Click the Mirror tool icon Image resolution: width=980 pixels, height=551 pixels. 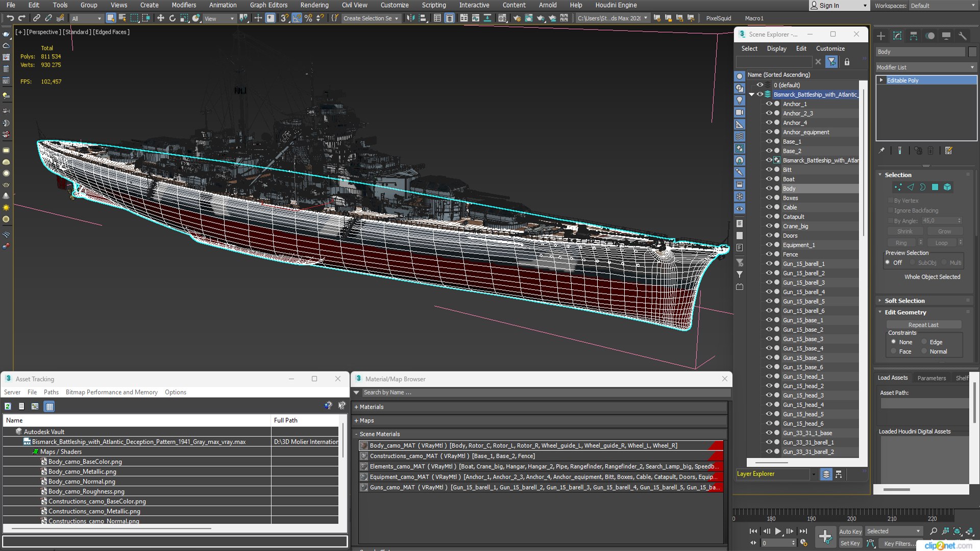pos(411,18)
